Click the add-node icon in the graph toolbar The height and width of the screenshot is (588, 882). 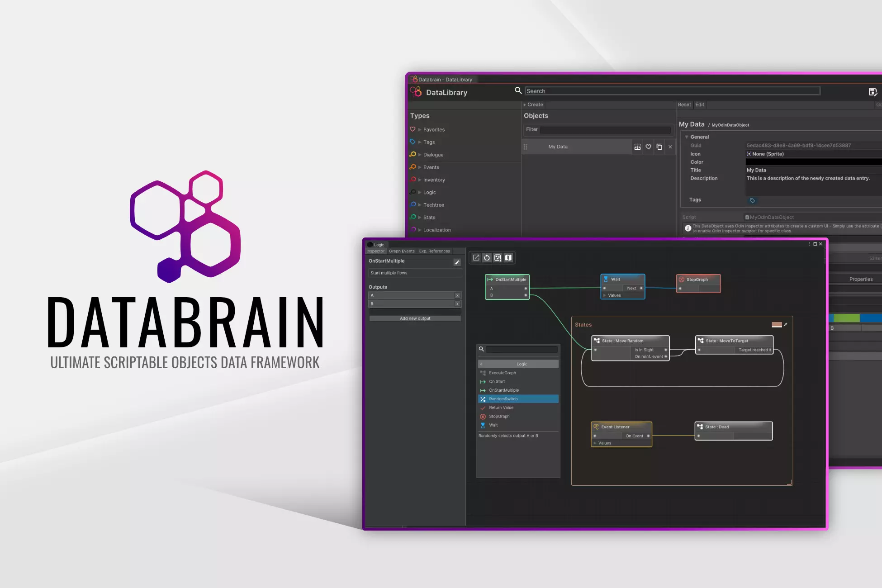pos(498,258)
